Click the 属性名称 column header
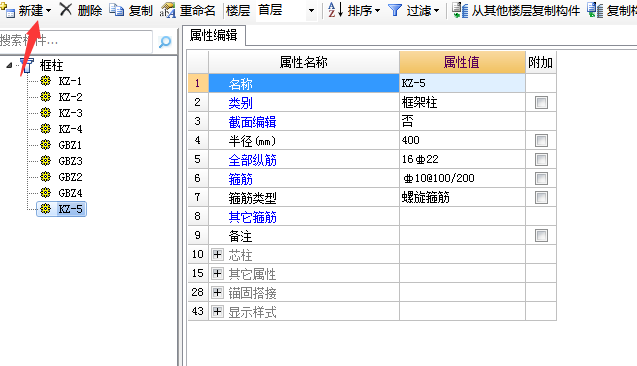 coord(304,62)
